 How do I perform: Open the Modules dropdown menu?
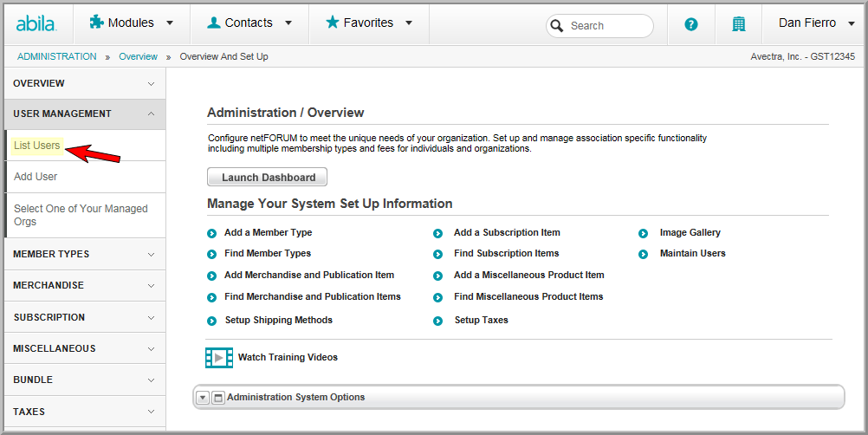click(x=131, y=23)
